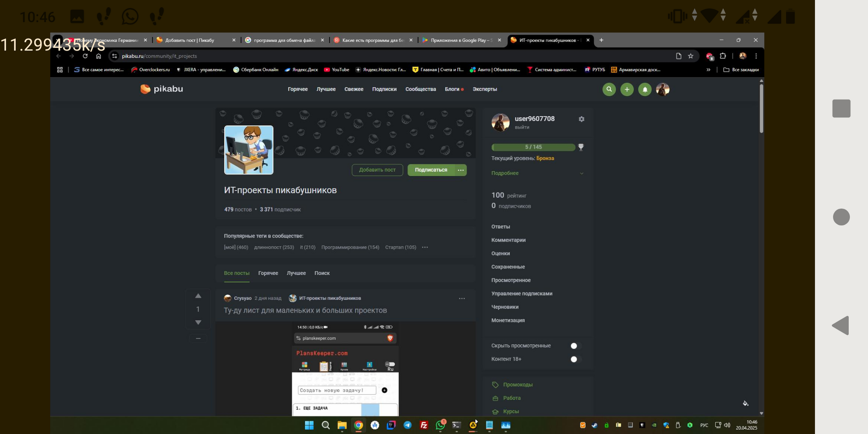
Task: Downvote the Crysyao post
Action: pos(198,323)
